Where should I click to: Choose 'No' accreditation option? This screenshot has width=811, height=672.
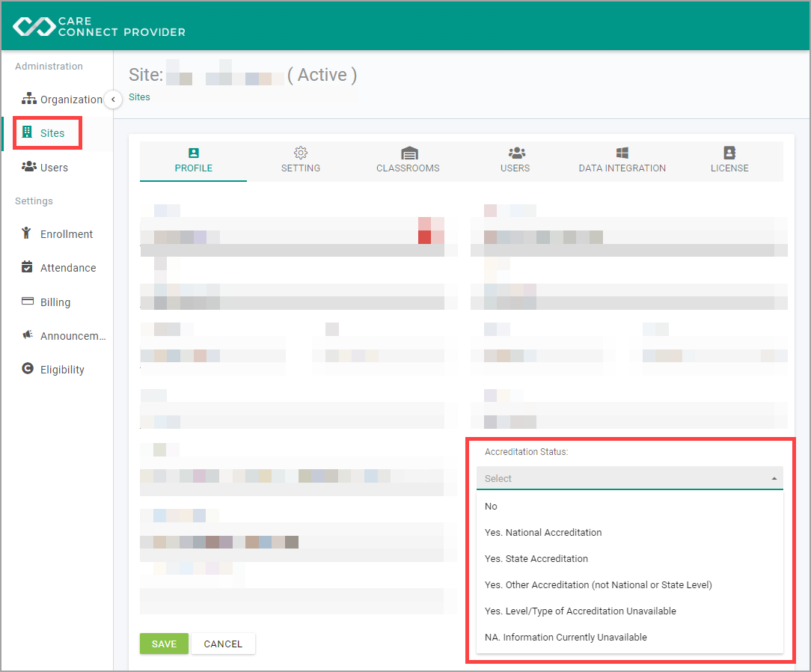click(629, 507)
